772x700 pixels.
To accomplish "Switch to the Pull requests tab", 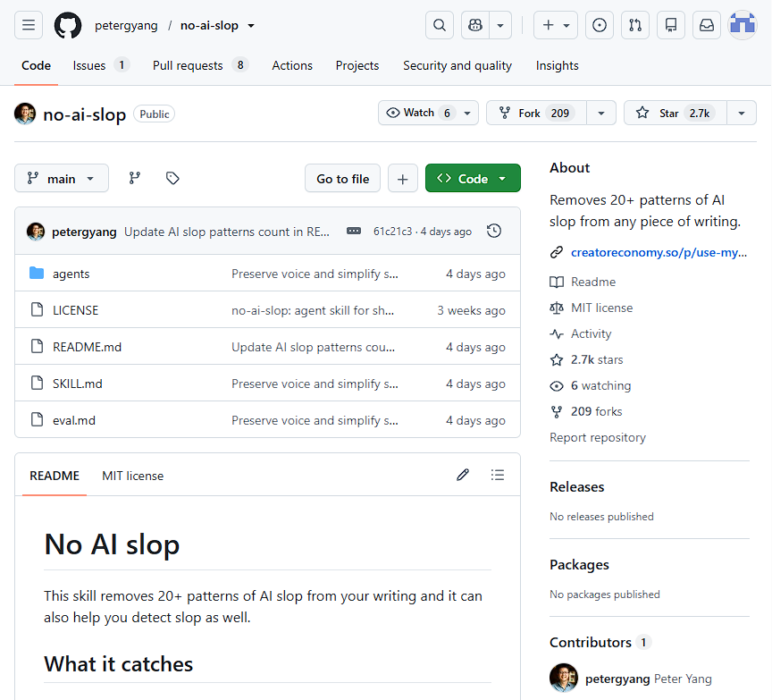I will (200, 65).
